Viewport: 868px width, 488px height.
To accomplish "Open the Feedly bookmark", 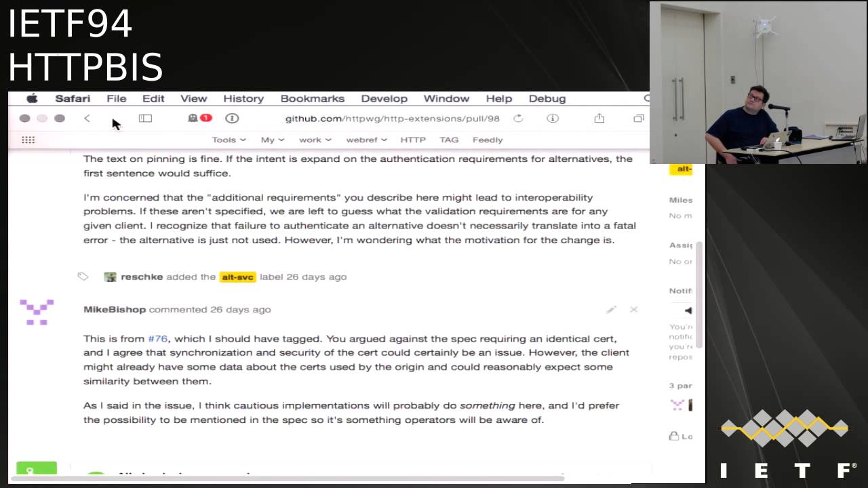I will [x=488, y=140].
